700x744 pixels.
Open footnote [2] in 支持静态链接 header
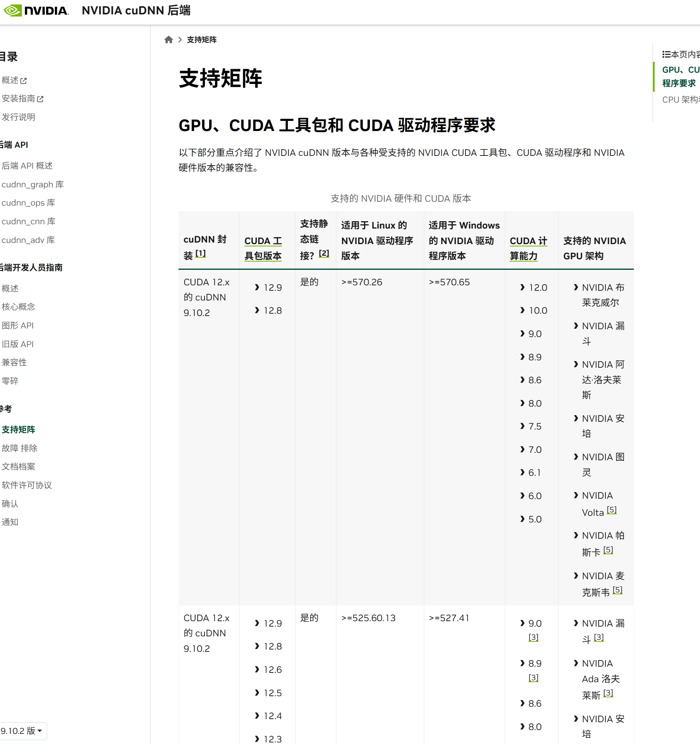pyautogui.click(x=324, y=254)
